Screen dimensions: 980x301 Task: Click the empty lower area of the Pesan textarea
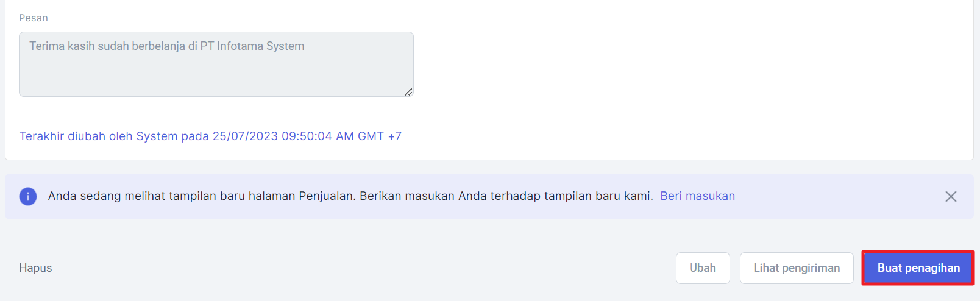click(x=216, y=78)
